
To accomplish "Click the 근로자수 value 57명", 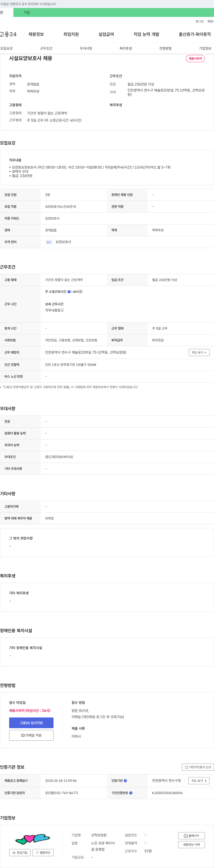I will [148, 851].
